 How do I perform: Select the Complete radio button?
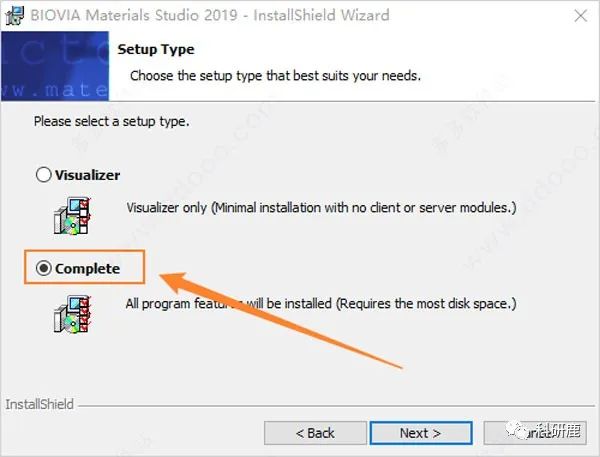coord(44,268)
